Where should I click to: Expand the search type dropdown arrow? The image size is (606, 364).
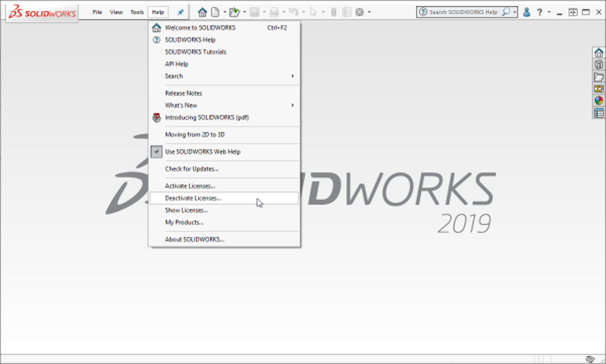tap(514, 12)
